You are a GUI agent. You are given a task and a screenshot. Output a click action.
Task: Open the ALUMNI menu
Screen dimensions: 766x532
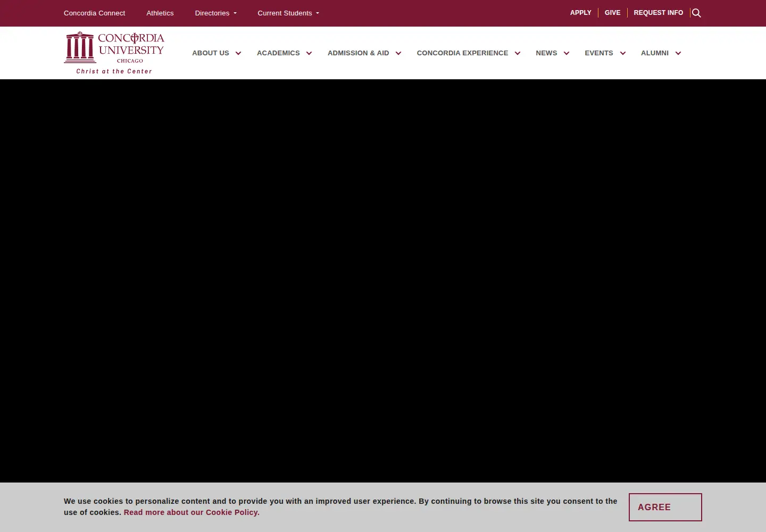(655, 53)
